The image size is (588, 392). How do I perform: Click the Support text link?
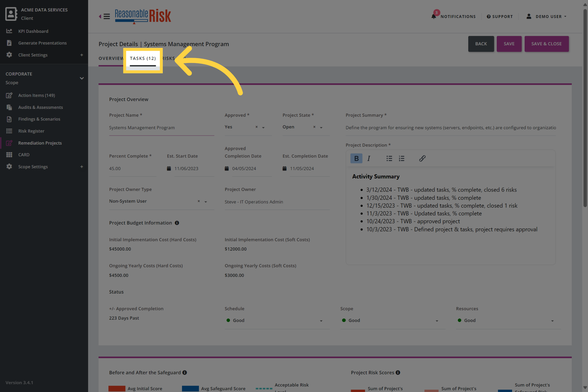502,17
